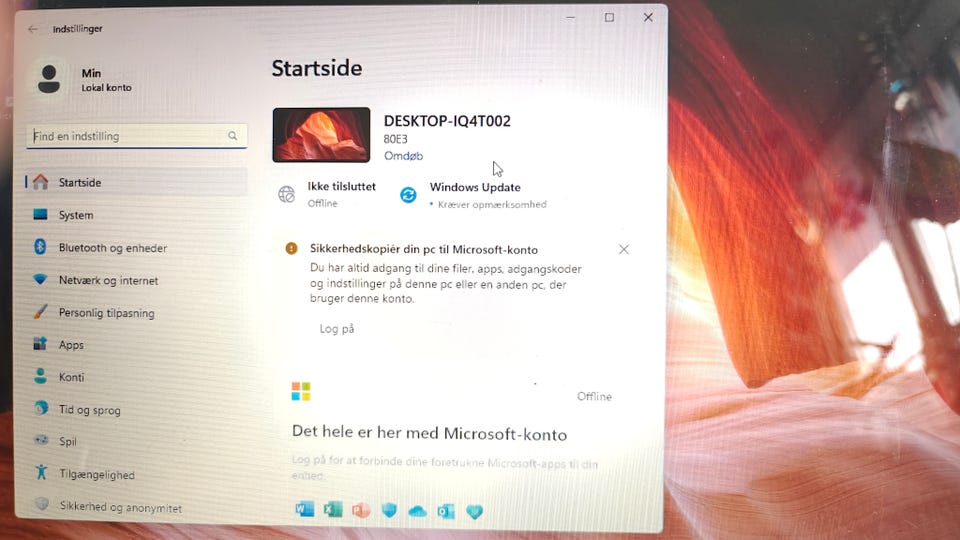Click the Det hele er her med Microsoft-konto heading
The height and width of the screenshot is (540, 960).
pyautogui.click(x=430, y=433)
